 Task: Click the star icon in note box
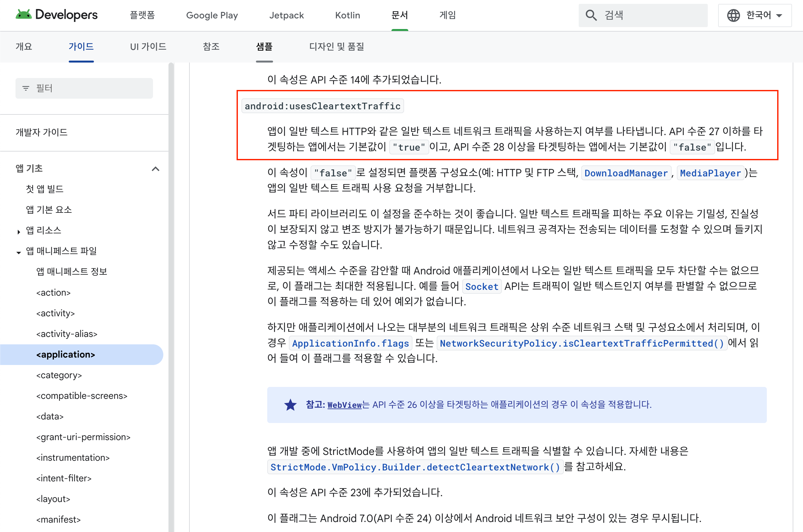point(290,405)
